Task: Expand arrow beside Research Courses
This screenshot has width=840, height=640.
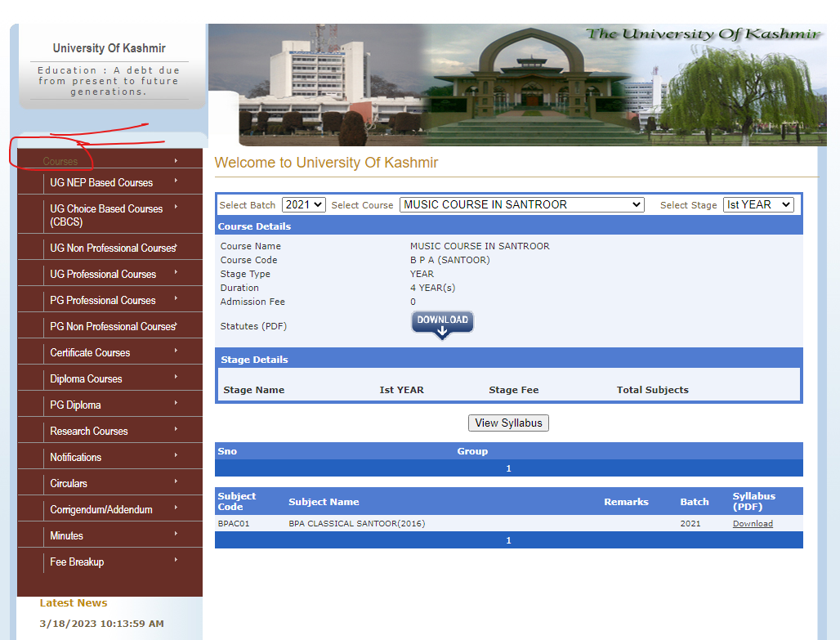Action: (x=176, y=429)
